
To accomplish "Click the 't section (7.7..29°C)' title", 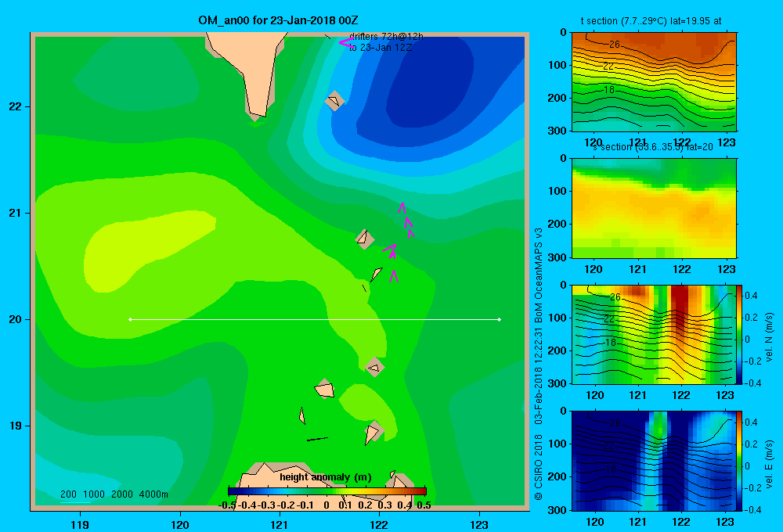I will [651, 21].
